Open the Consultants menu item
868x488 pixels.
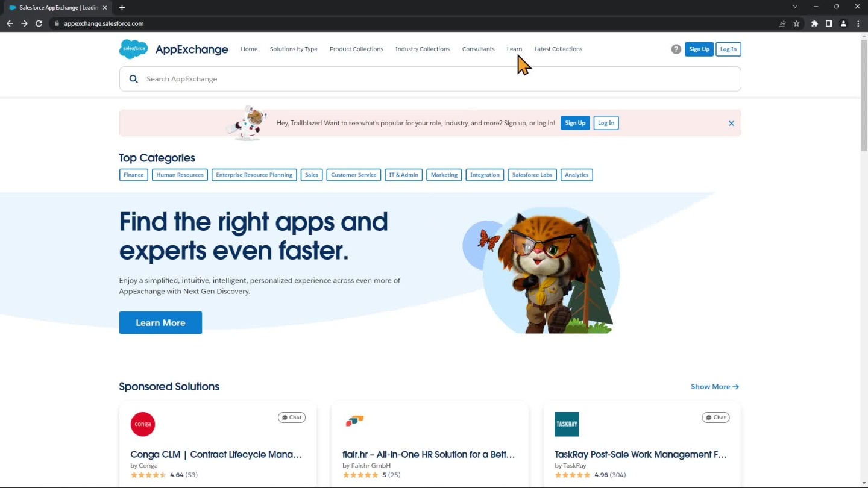(478, 49)
